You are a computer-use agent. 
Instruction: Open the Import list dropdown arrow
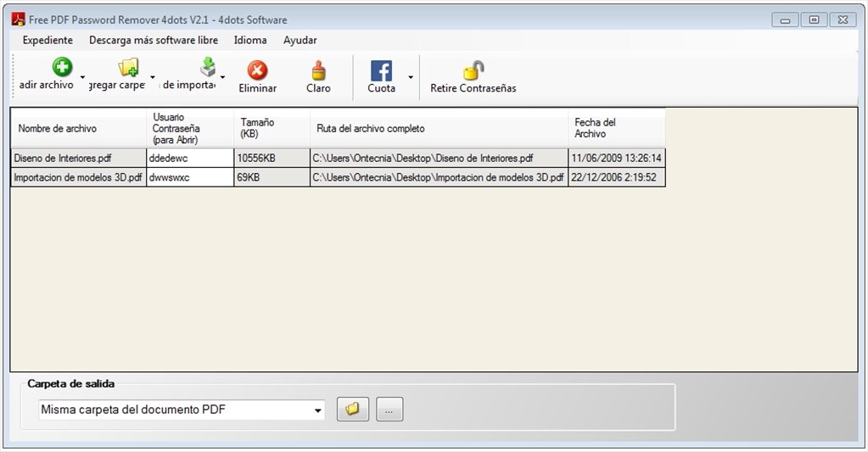(222, 77)
